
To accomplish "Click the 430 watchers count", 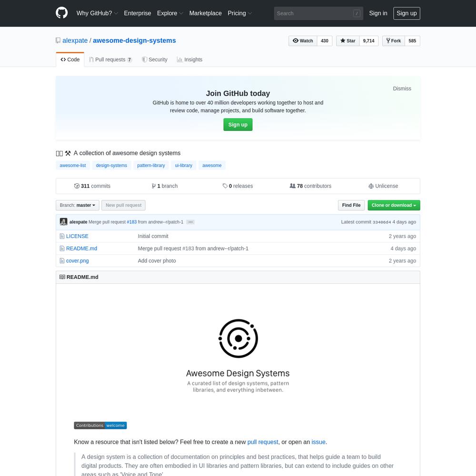I will [325, 40].
